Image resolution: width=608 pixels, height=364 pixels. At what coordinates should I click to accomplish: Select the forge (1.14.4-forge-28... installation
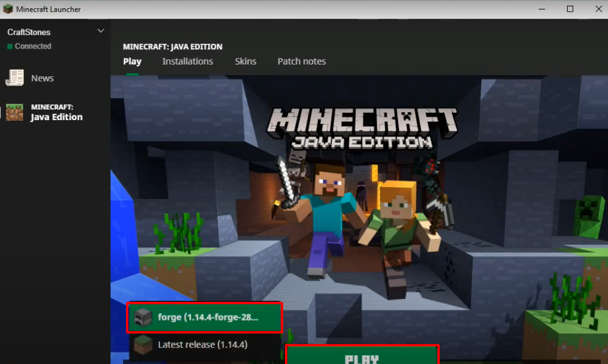[205, 318]
